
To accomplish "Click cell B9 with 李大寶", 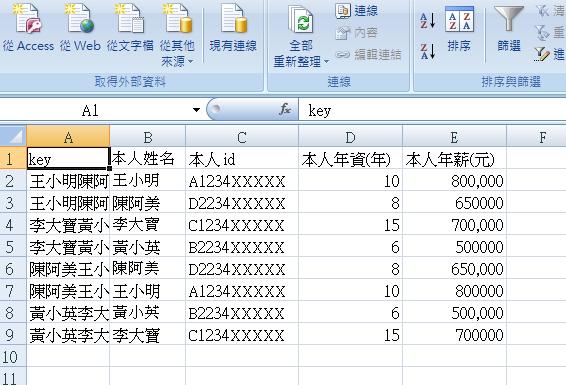I will pyautogui.click(x=148, y=334).
